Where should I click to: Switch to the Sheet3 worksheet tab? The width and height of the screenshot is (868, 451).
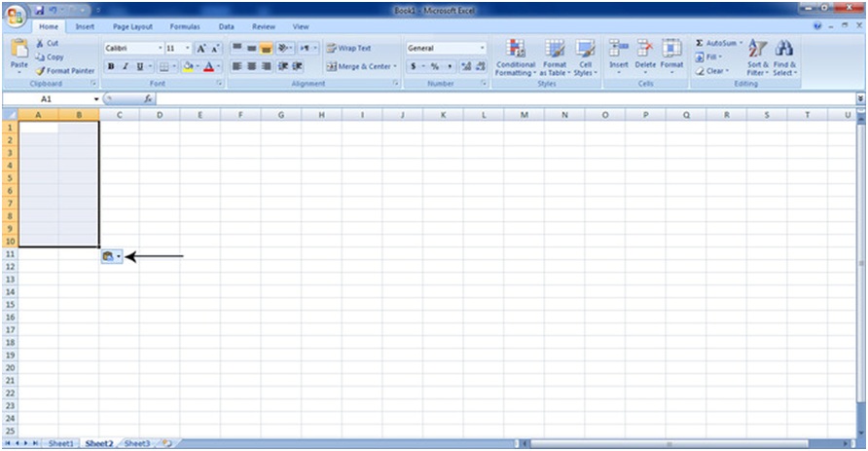[x=136, y=443]
